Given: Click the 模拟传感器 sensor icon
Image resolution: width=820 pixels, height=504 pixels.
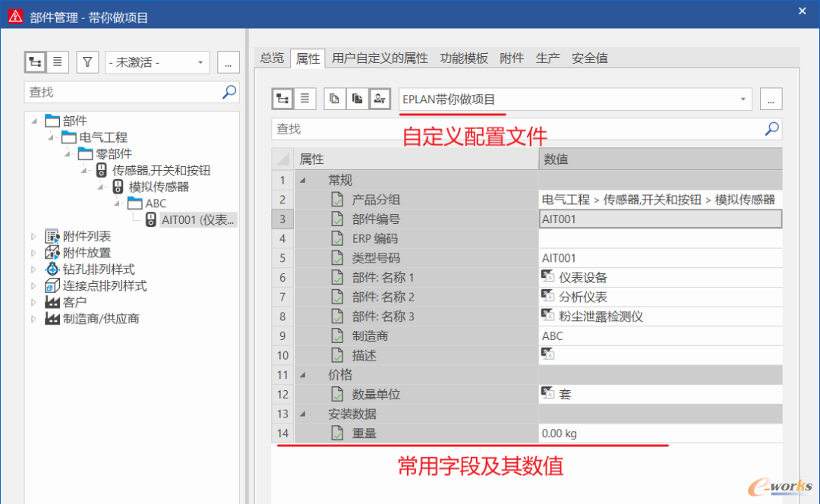Looking at the screenshot, I should pyautogui.click(x=118, y=187).
